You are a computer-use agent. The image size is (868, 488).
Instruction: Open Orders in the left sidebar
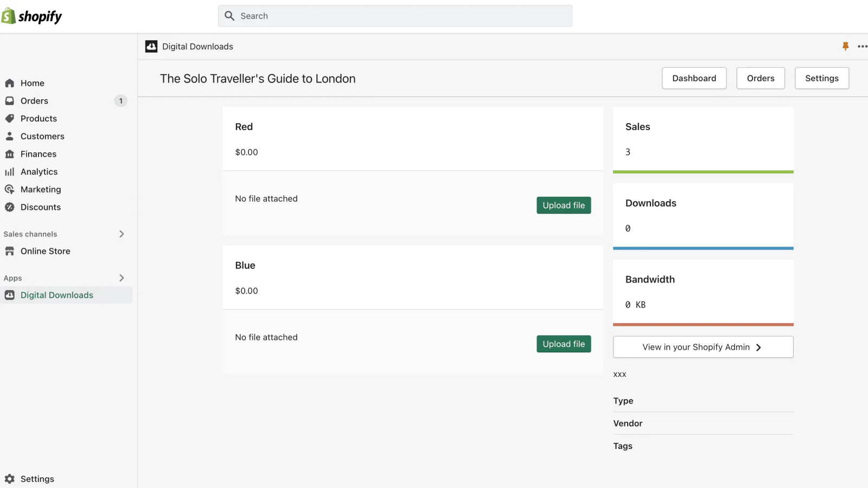[x=34, y=101]
